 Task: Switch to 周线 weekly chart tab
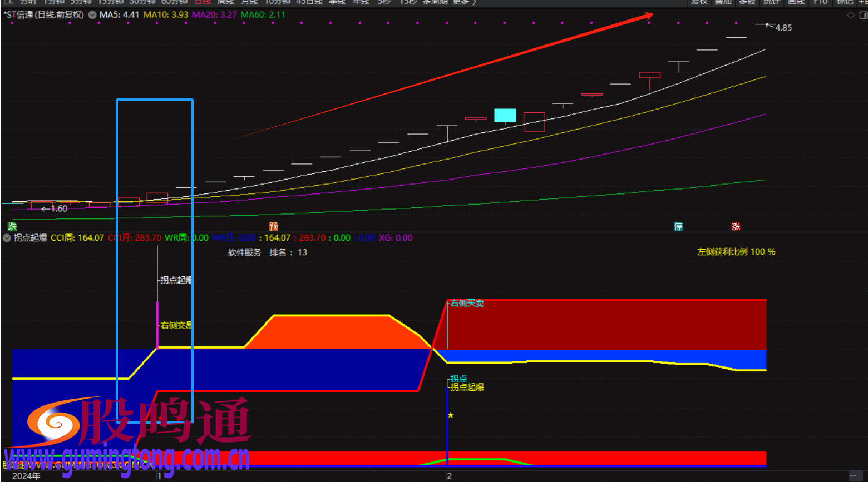[x=225, y=2]
